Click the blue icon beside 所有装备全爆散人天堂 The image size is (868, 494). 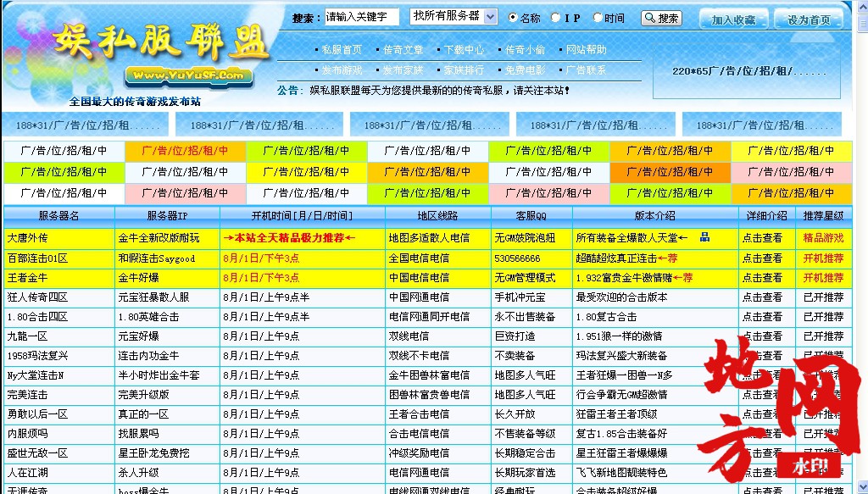point(704,237)
